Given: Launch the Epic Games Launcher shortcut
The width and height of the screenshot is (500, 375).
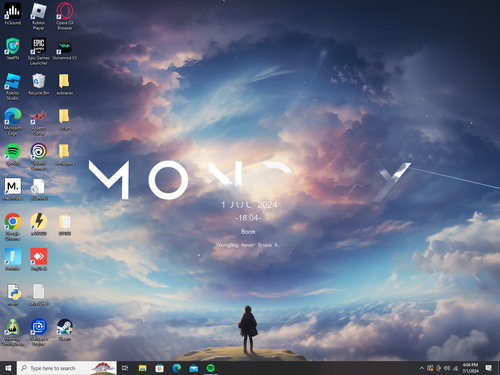Looking at the screenshot, I should point(39,51).
